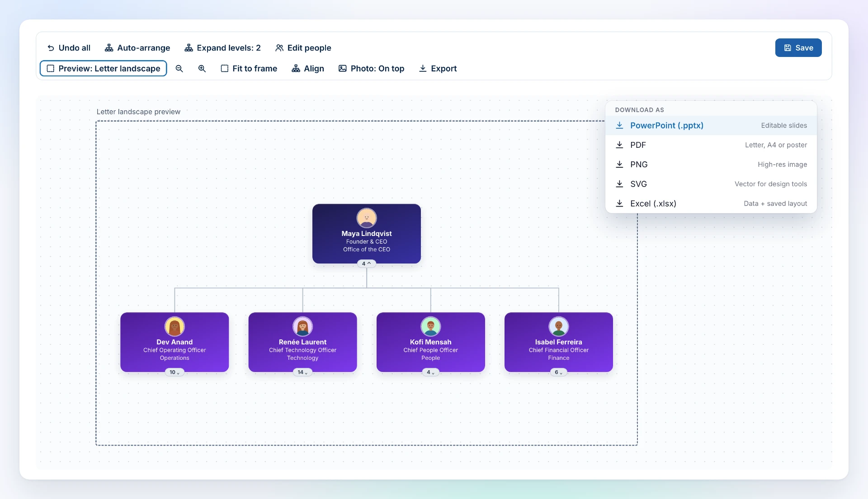
Task: Choose PDF export option
Action: [711, 145]
